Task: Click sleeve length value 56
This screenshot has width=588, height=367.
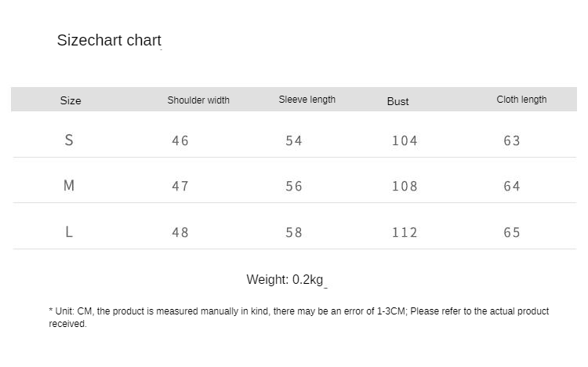Action: point(294,187)
